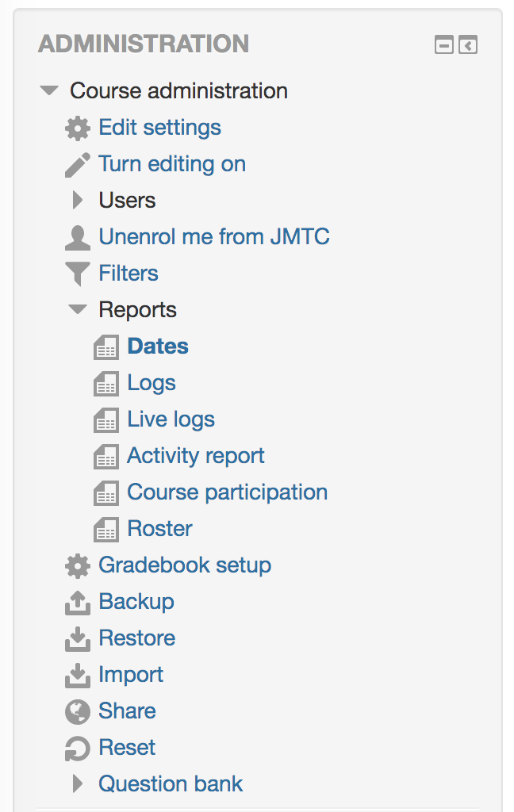Image resolution: width=514 pixels, height=812 pixels.
Task: Click the funnel icon beside Filters
Action: (x=77, y=274)
